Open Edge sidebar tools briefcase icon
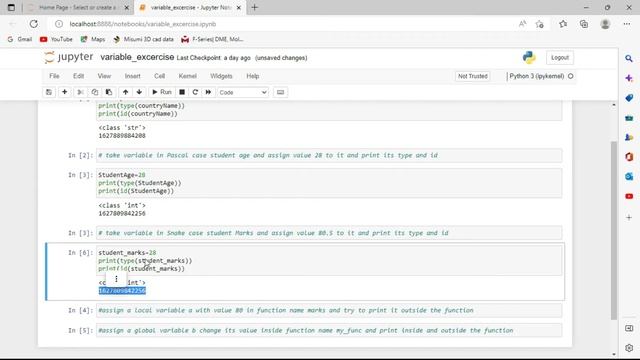This screenshot has width=640, height=360. (x=629, y=118)
